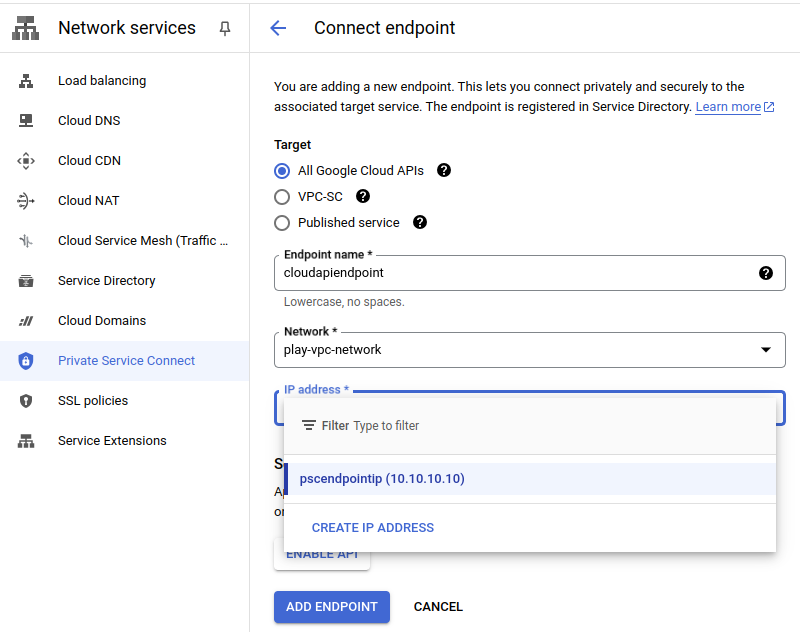Show help for Endpoint name field
This screenshot has width=800, height=632.
click(766, 273)
